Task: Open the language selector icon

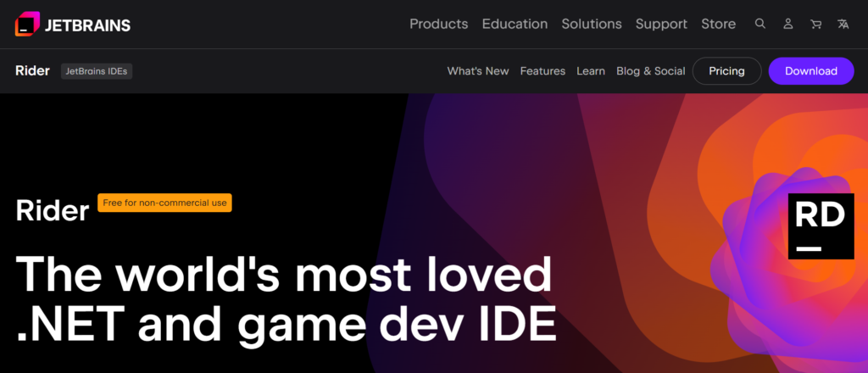Action: pyautogui.click(x=843, y=24)
